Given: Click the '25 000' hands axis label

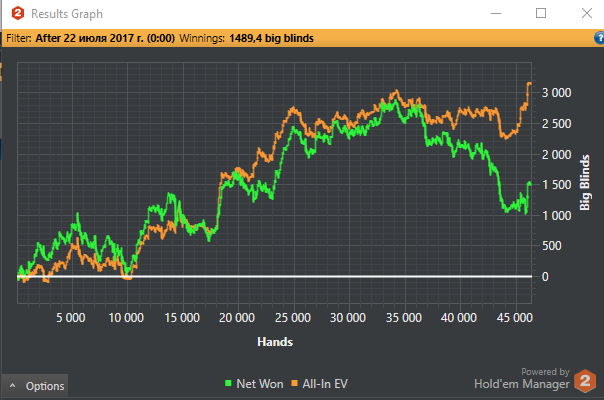Looking at the screenshot, I should [x=292, y=318].
